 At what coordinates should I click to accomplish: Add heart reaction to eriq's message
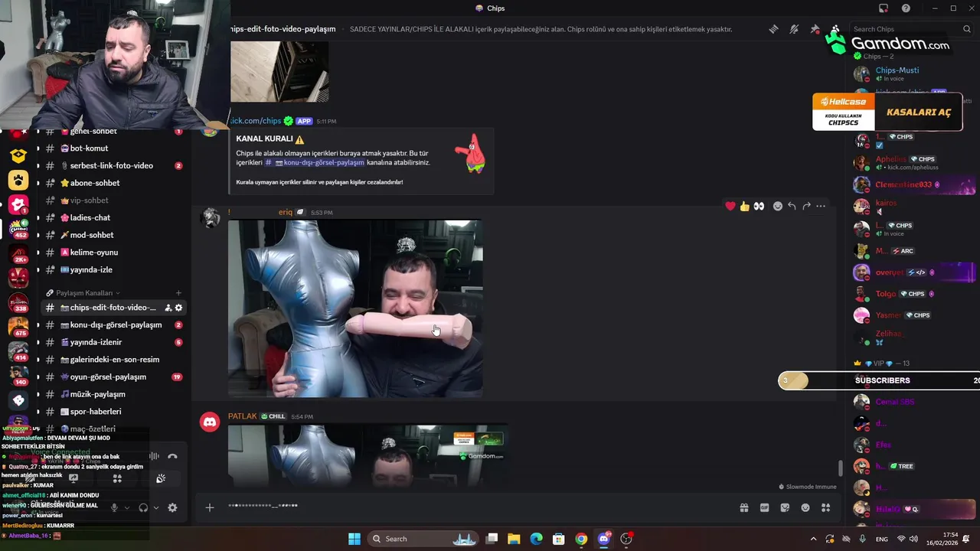point(730,206)
